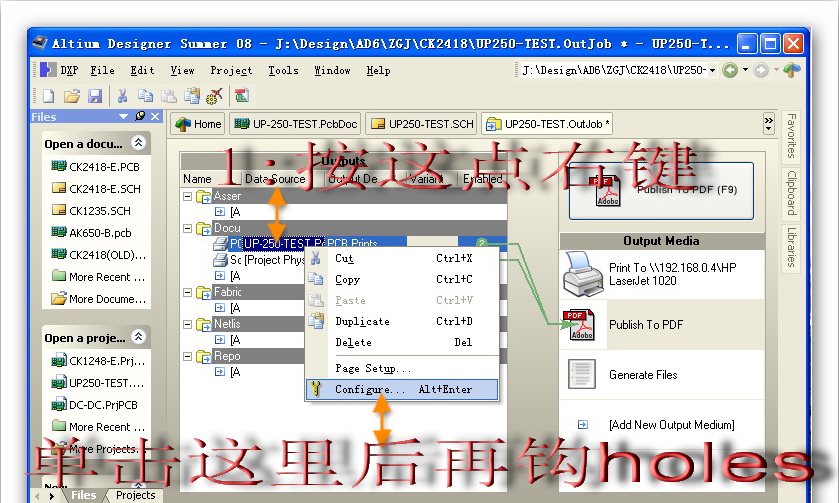Click the printer icon in Output Media
This screenshot has height=503, width=839.
582,275
